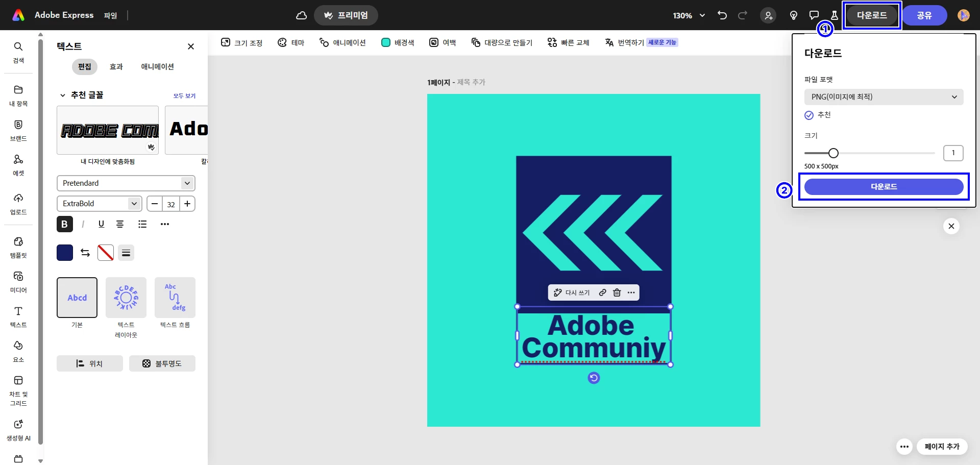
Task: Open the beaker experiments icon
Action: click(x=835, y=15)
